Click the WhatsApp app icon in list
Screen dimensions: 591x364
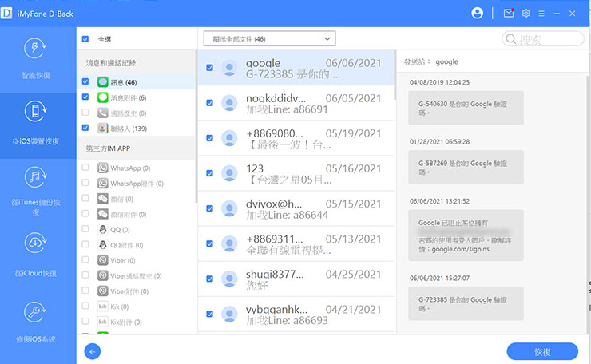[x=102, y=168]
